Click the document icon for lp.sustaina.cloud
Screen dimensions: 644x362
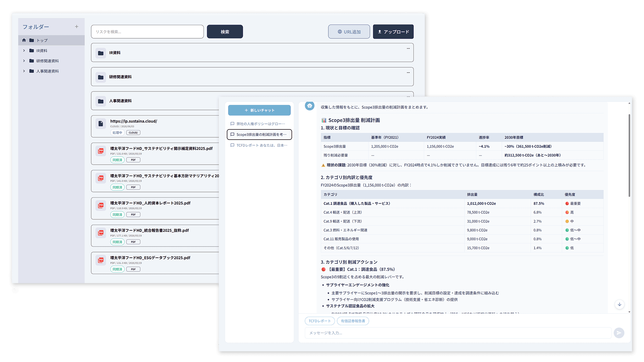tap(101, 124)
